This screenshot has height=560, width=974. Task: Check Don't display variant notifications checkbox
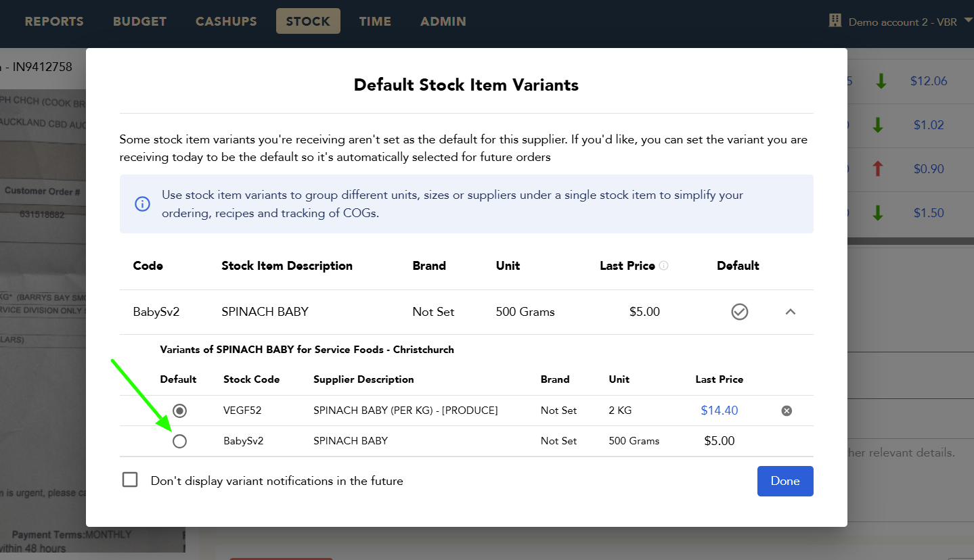pyautogui.click(x=130, y=480)
